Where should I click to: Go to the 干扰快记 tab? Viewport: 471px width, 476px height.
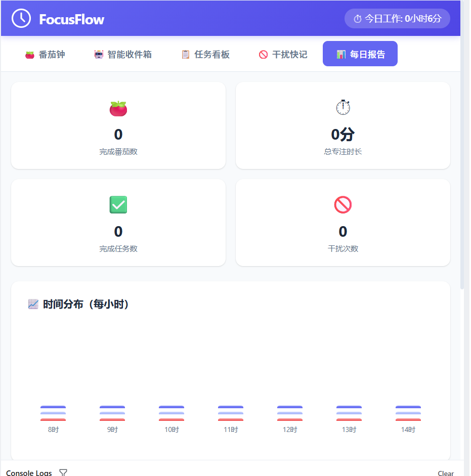coord(283,54)
